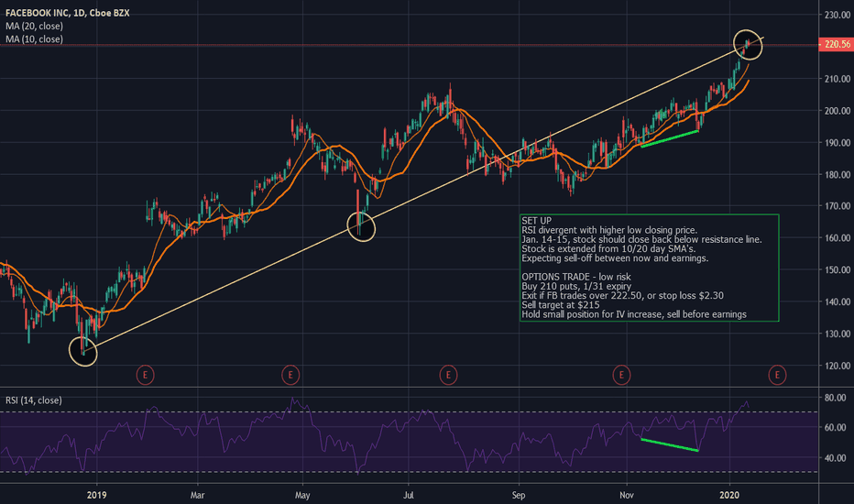Click the Nov label on the time axis

point(627,495)
